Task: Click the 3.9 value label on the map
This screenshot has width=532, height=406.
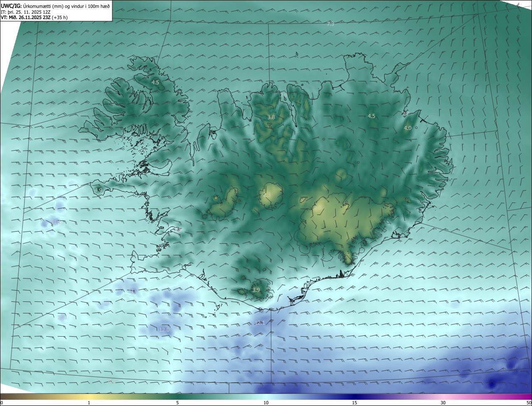Action: (x=256, y=290)
